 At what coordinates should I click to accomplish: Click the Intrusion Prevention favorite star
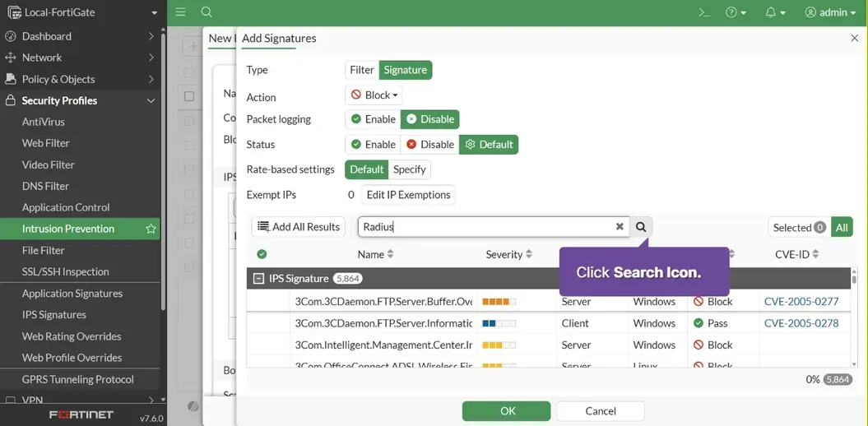151,229
